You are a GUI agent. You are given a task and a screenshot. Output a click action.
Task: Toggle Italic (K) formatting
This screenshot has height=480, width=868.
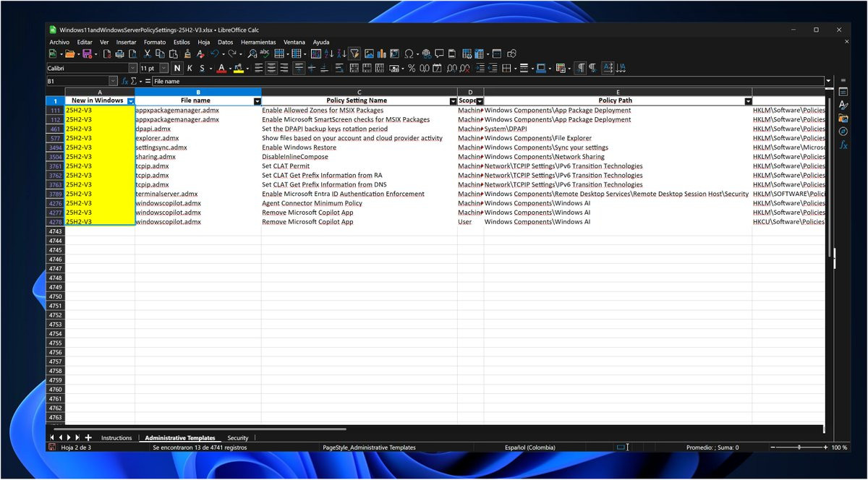point(190,68)
